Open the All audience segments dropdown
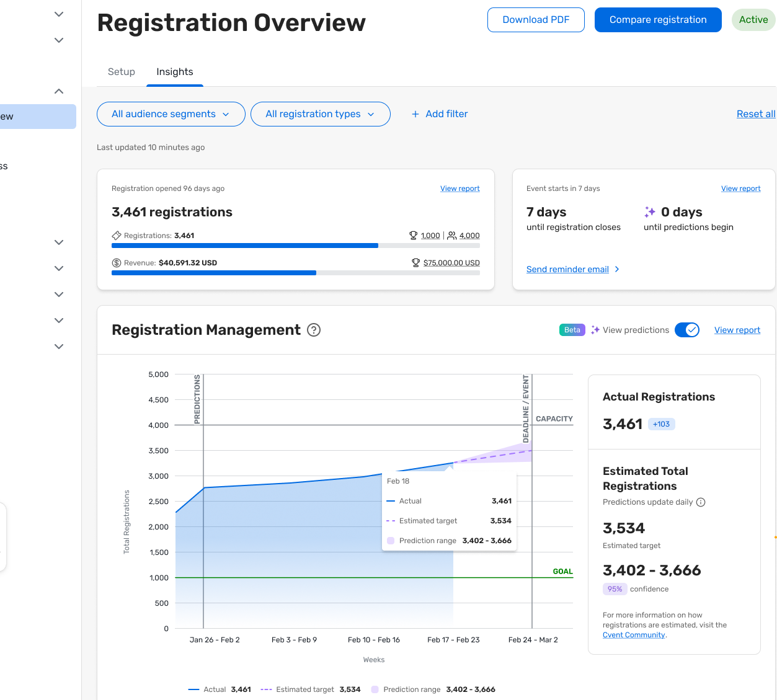777x700 pixels. pos(171,114)
